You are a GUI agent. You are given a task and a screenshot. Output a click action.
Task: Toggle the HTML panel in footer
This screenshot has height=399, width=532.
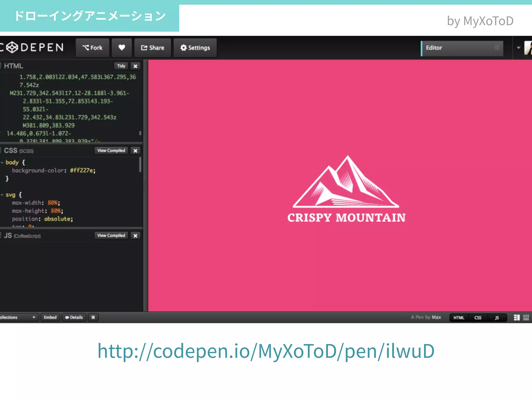459,318
